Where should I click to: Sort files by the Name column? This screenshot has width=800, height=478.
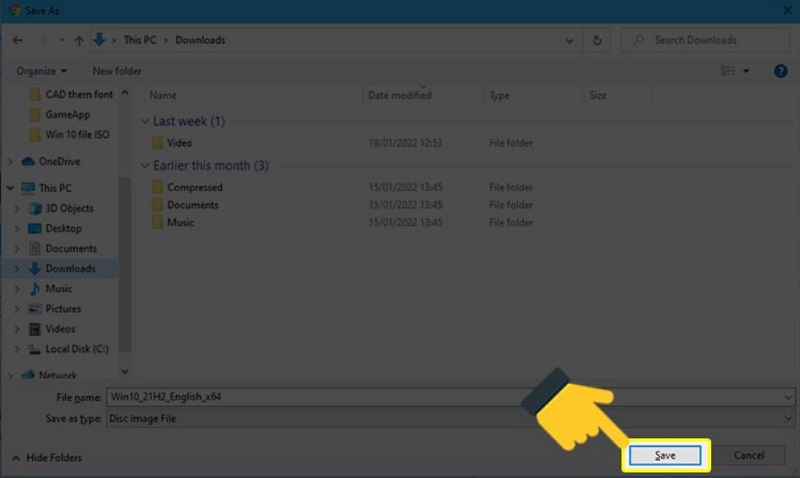pyautogui.click(x=163, y=95)
